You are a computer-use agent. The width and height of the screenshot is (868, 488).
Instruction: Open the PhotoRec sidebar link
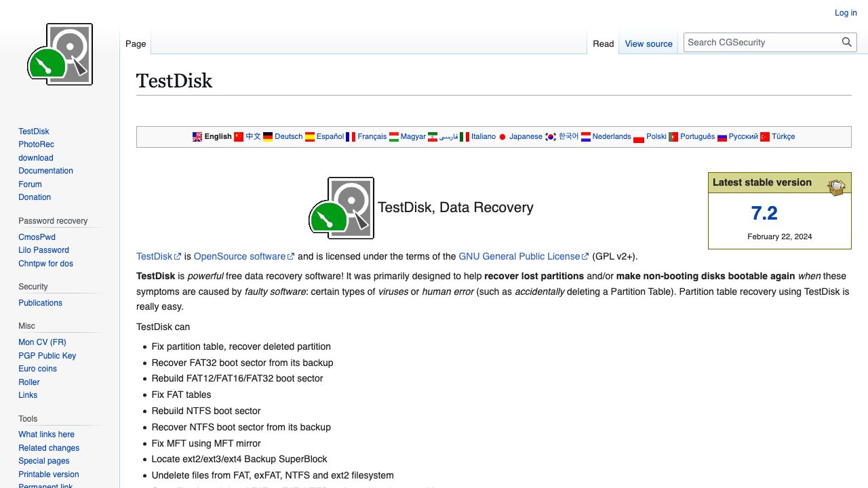click(x=37, y=144)
